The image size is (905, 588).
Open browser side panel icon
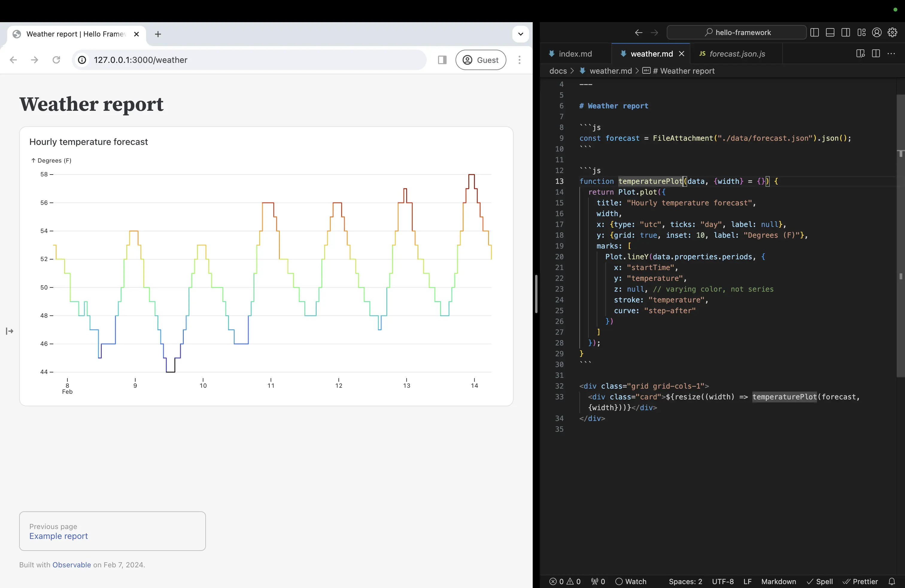(x=442, y=60)
